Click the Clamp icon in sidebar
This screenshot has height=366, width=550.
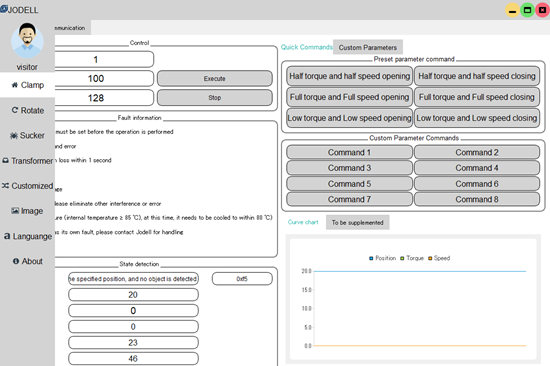coord(15,85)
